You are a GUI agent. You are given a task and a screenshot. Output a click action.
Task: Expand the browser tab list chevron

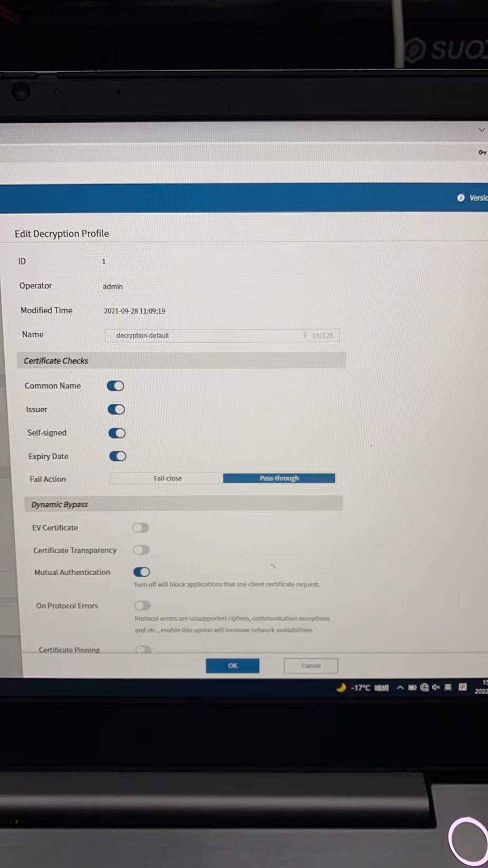pyautogui.click(x=482, y=130)
